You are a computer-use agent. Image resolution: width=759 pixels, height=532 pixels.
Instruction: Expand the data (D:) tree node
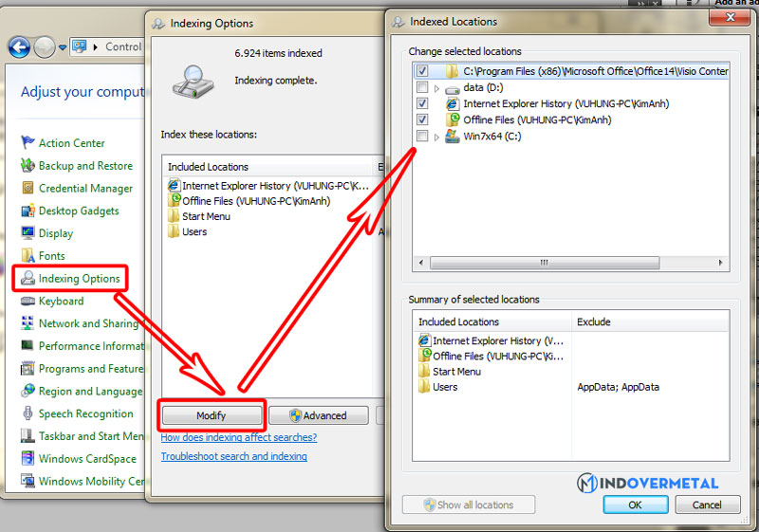pyautogui.click(x=436, y=88)
